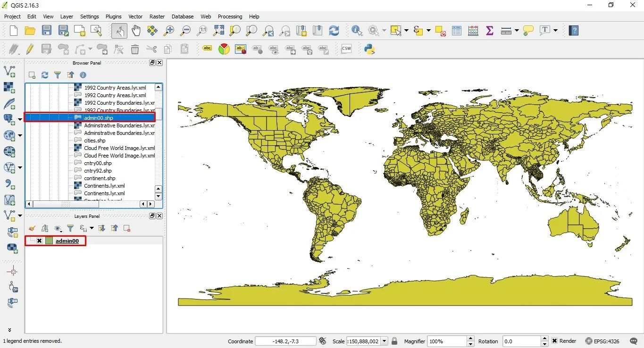Toggle mouse extents display beside Coordinate box

[323, 341]
